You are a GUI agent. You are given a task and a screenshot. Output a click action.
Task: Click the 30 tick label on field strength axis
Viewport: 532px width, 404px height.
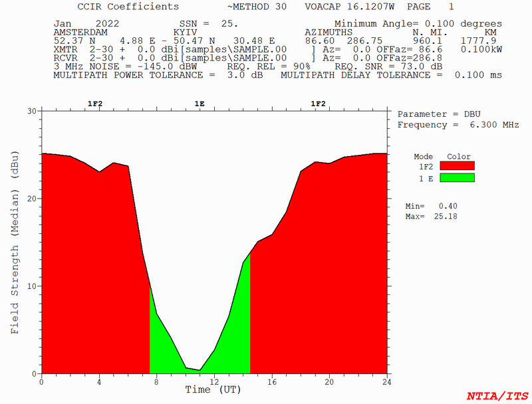32,111
